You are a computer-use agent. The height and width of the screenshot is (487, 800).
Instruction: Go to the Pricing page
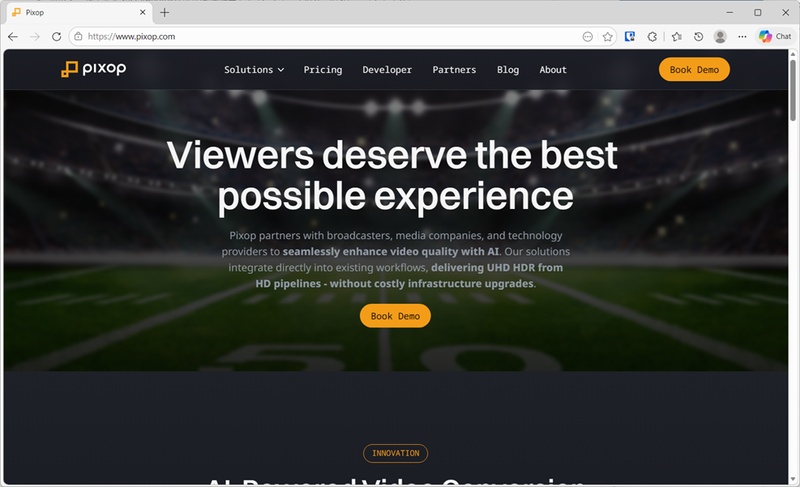pos(322,70)
